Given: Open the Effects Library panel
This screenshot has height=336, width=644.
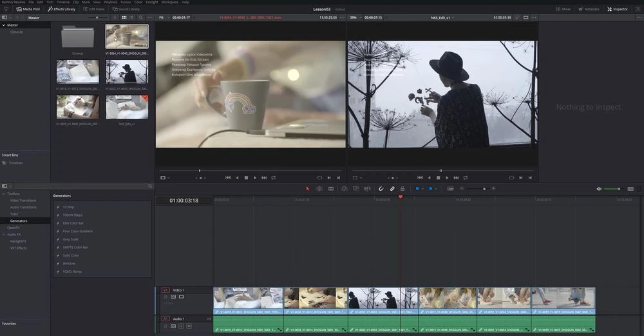Looking at the screenshot, I should pos(61,9).
